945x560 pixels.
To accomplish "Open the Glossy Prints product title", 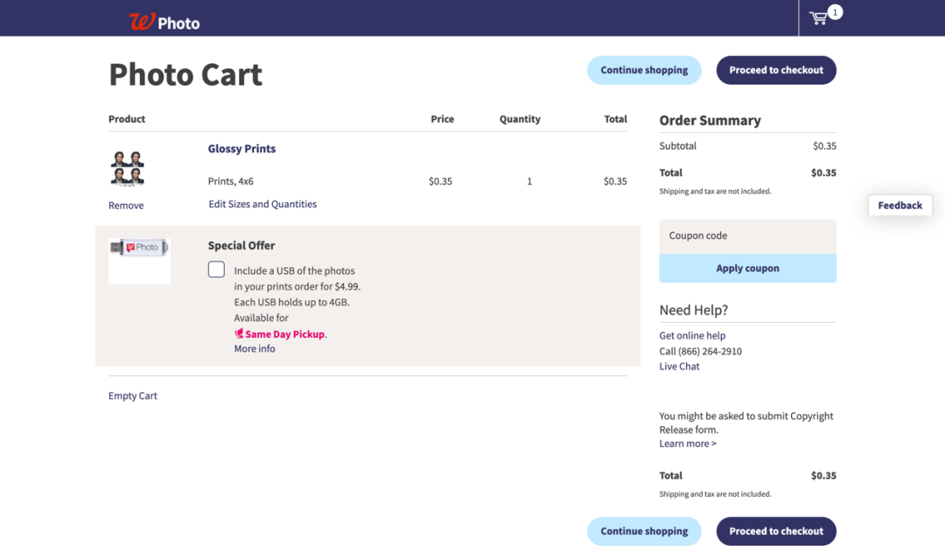I will pos(241,149).
